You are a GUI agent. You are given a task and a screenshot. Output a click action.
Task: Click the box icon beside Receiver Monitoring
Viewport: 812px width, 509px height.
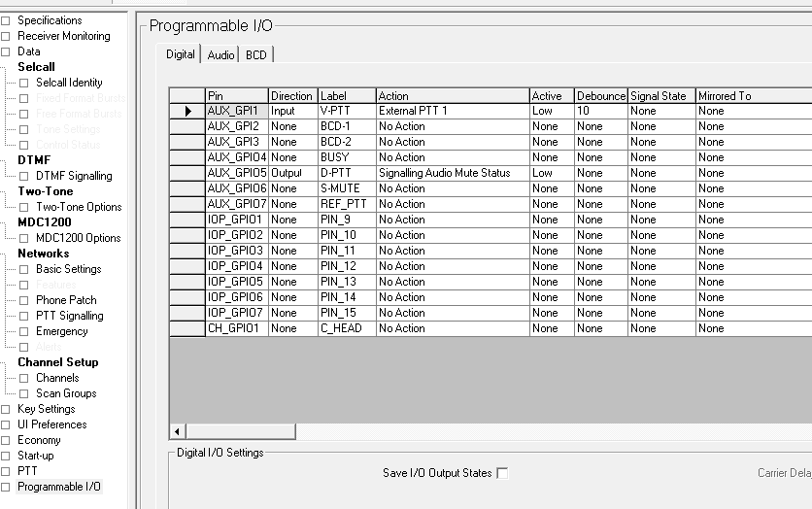click(x=6, y=36)
